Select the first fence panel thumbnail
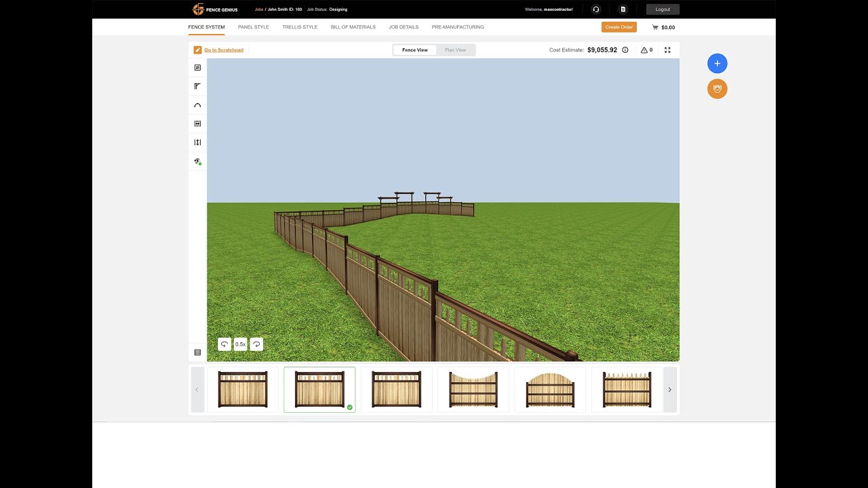Viewport: 868px width, 488px height. point(243,390)
